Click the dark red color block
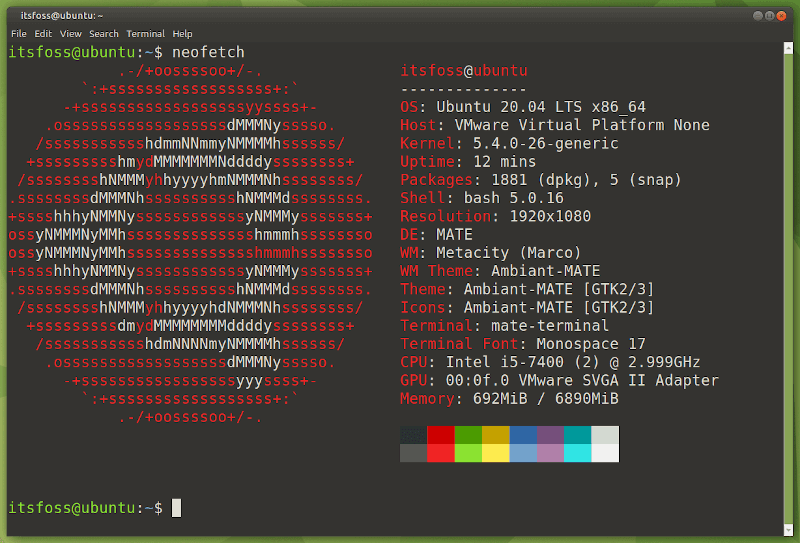The height and width of the screenshot is (543, 800). point(441,435)
